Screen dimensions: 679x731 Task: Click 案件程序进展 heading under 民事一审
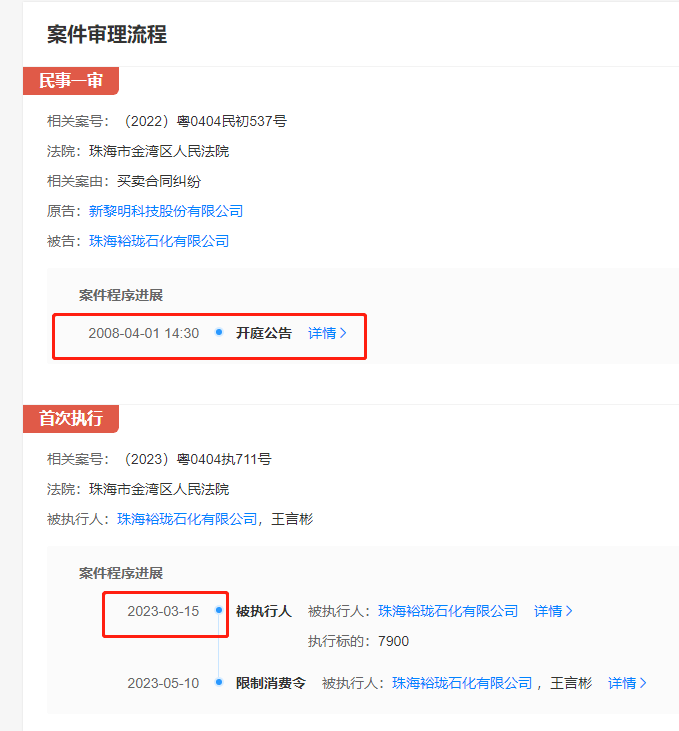tap(121, 295)
